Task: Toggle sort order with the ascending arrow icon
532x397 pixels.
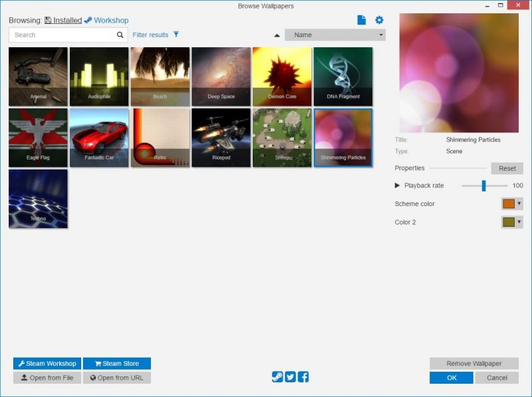Action: pyautogui.click(x=277, y=34)
